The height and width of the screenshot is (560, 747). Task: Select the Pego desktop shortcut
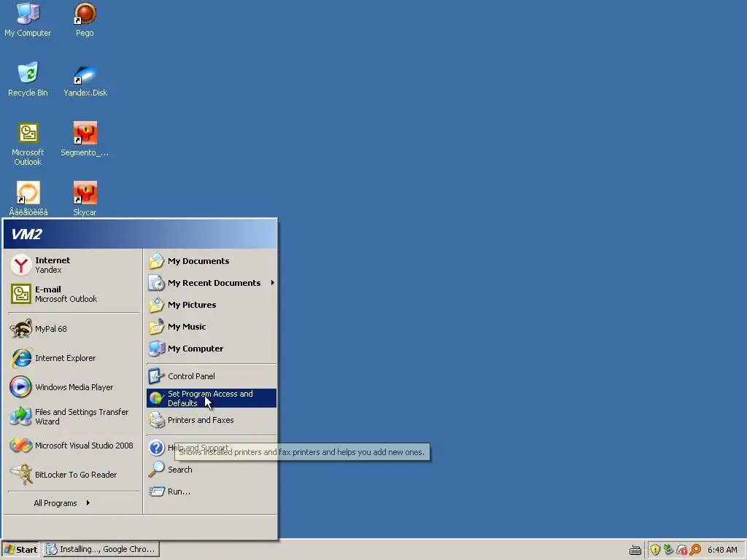point(85,20)
